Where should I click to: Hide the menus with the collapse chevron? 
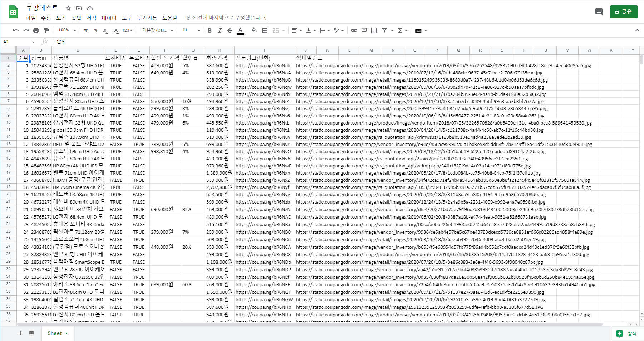click(x=637, y=31)
